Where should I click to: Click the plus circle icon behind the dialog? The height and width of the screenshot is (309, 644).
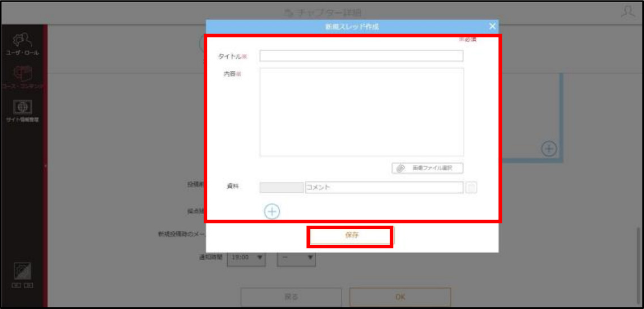[549, 149]
